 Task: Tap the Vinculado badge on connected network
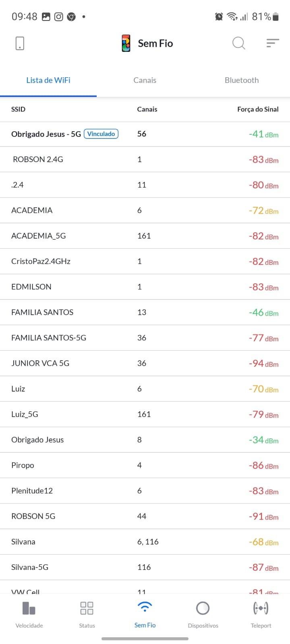[101, 134]
